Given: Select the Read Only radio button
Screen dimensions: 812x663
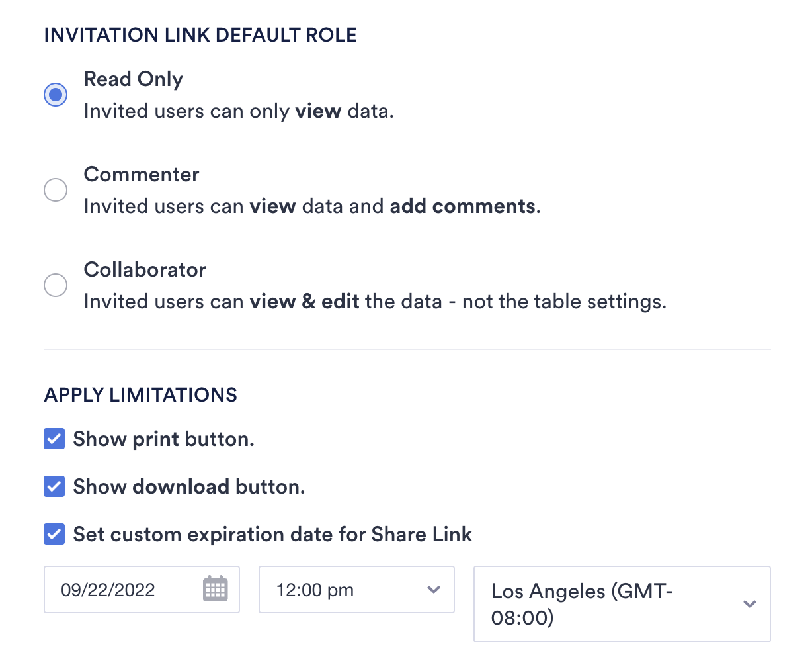Looking at the screenshot, I should (x=56, y=95).
